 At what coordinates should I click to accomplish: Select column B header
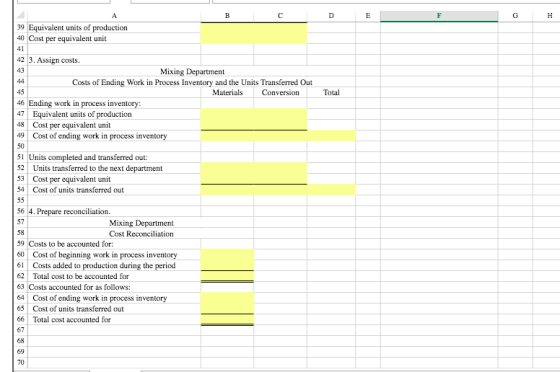coord(227,16)
